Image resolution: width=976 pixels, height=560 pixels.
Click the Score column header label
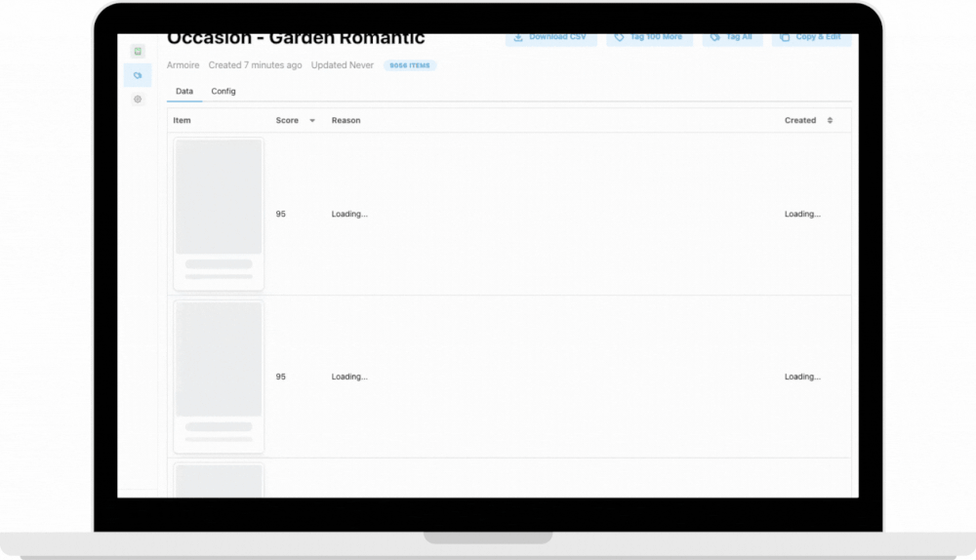pyautogui.click(x=287, y=121)
